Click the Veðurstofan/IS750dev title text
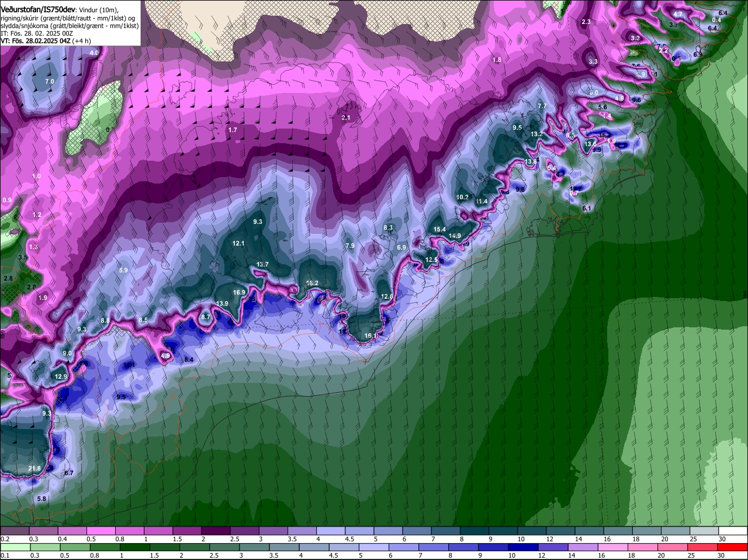748x560 pixels. coord(37,9)
